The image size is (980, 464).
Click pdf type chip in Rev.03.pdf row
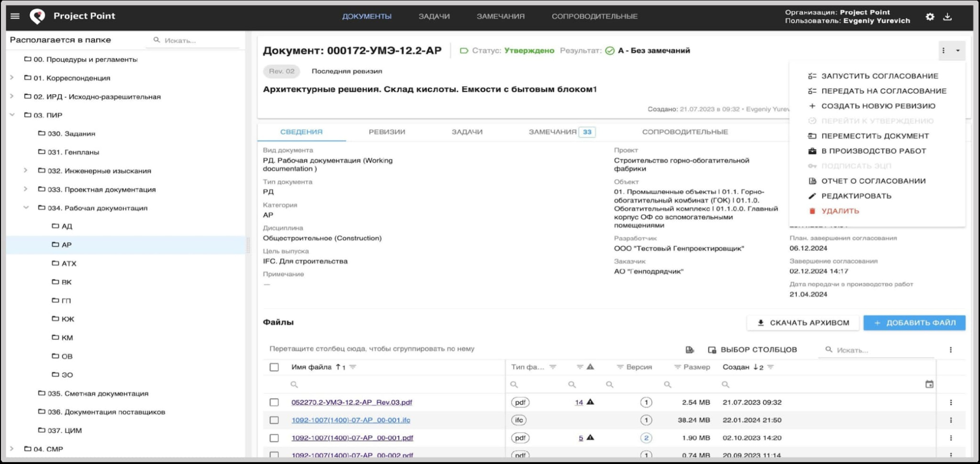click(520, 402)
